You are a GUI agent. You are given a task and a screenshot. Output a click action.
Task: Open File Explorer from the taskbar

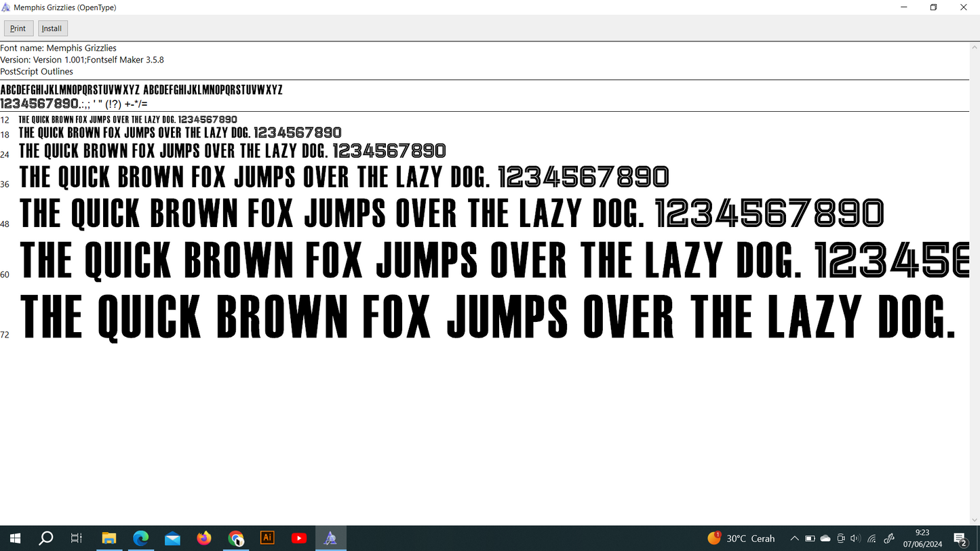109,538
